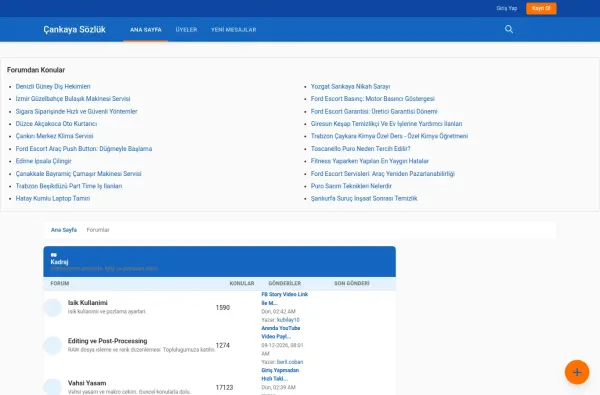Open Ford Escort Araç Push Button topic
Viewport: 600px width, 395px height.
click(x=84, y=149)
